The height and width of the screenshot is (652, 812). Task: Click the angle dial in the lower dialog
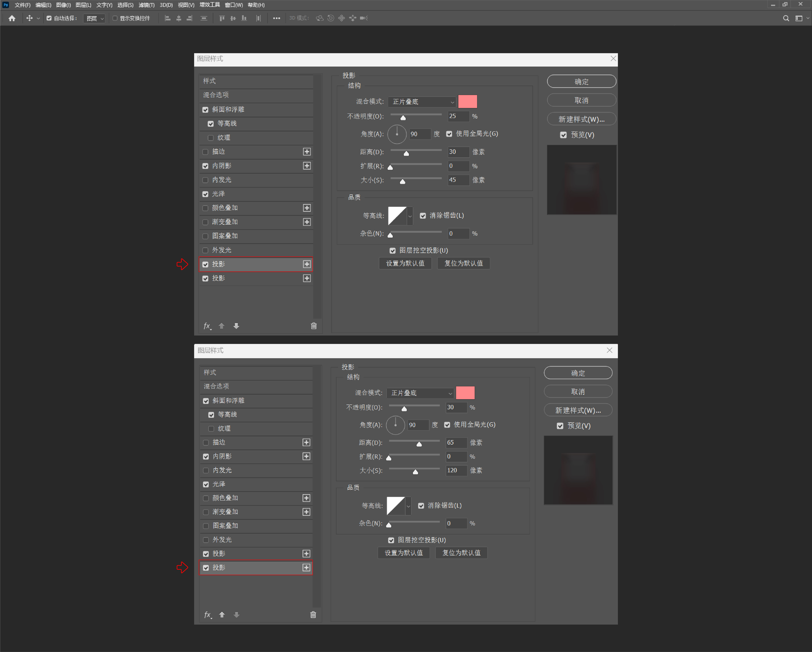395,425
